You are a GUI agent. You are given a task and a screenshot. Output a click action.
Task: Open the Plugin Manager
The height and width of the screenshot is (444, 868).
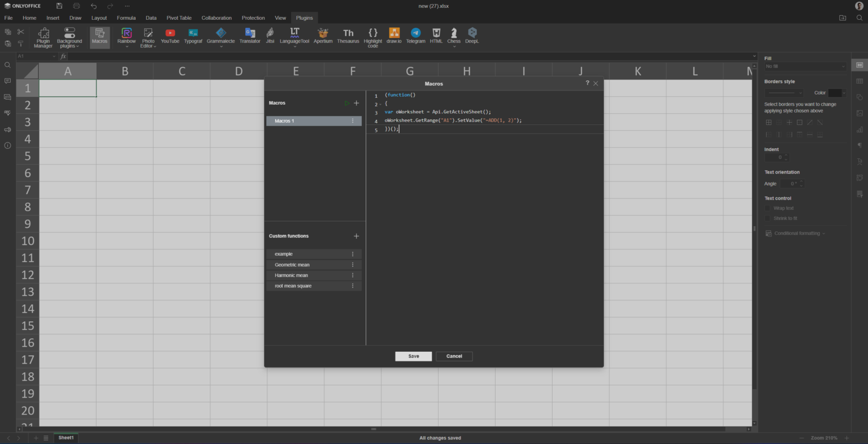[44, 37]
